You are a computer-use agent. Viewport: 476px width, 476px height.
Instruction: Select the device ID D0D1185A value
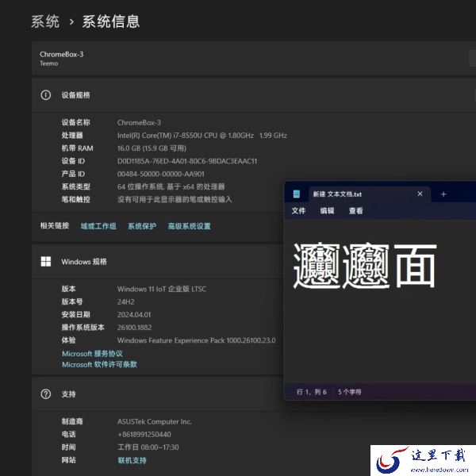187,161
